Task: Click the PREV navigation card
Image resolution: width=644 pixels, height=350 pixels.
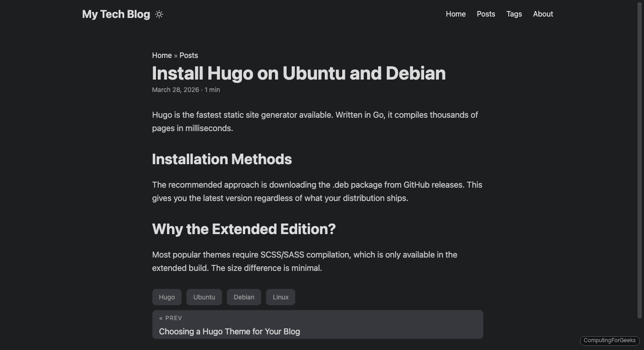Action: 317,324
